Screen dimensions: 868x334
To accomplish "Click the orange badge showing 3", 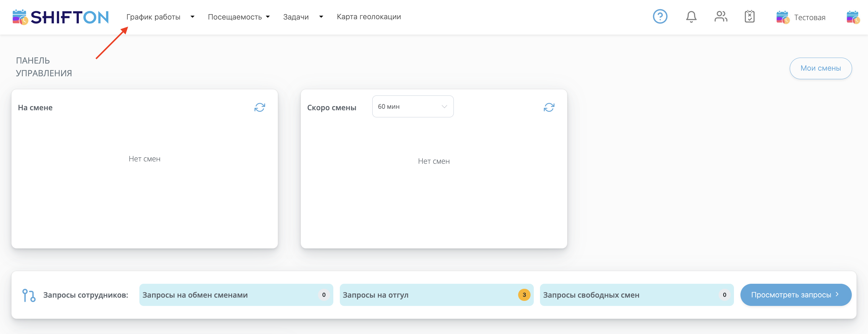I will coord(524,295).
